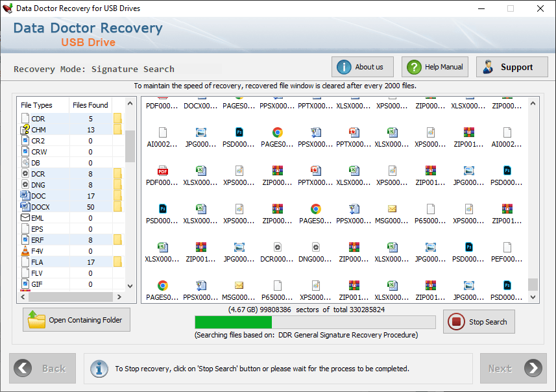Image resolution: width=556 pixels, height=392 pixels.
Task: Open the folder icon in FLA row
Action: pyautogui.click(x=117, y=262)
